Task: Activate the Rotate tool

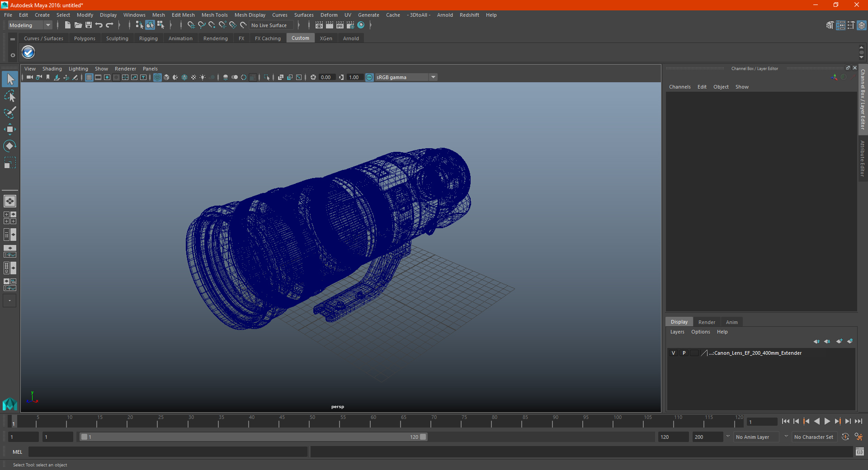Action: click(10, 146)
